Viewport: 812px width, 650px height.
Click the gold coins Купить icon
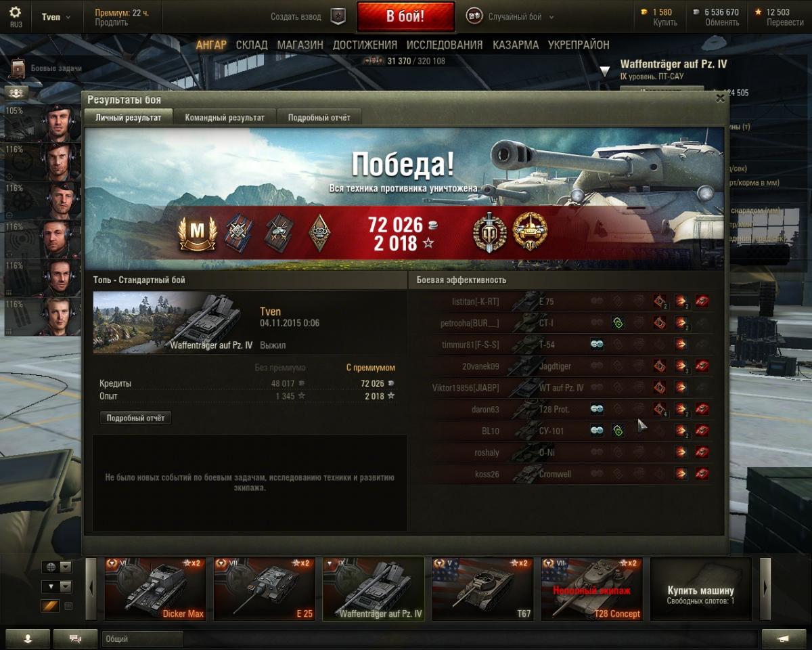[643, 12]
